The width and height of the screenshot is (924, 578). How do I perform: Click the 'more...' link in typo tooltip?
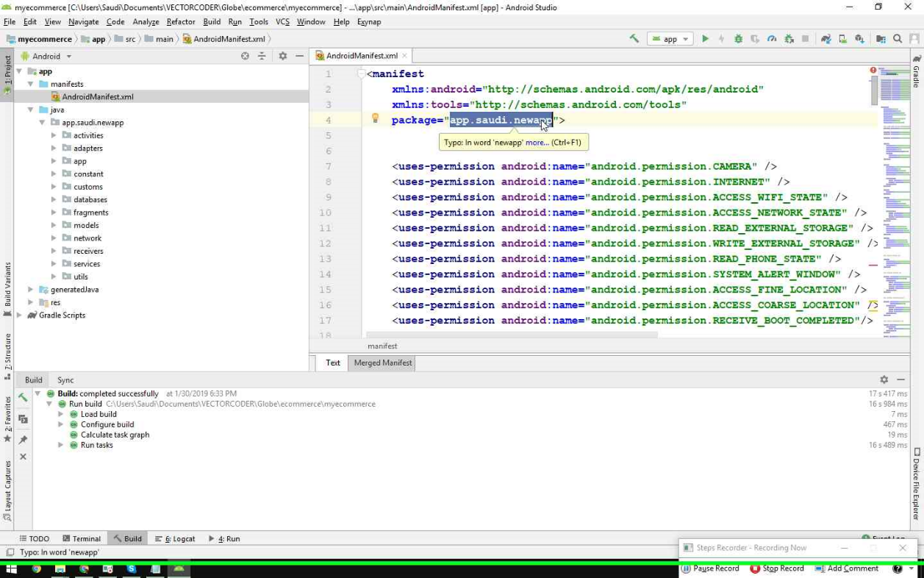tap(536, 143)
